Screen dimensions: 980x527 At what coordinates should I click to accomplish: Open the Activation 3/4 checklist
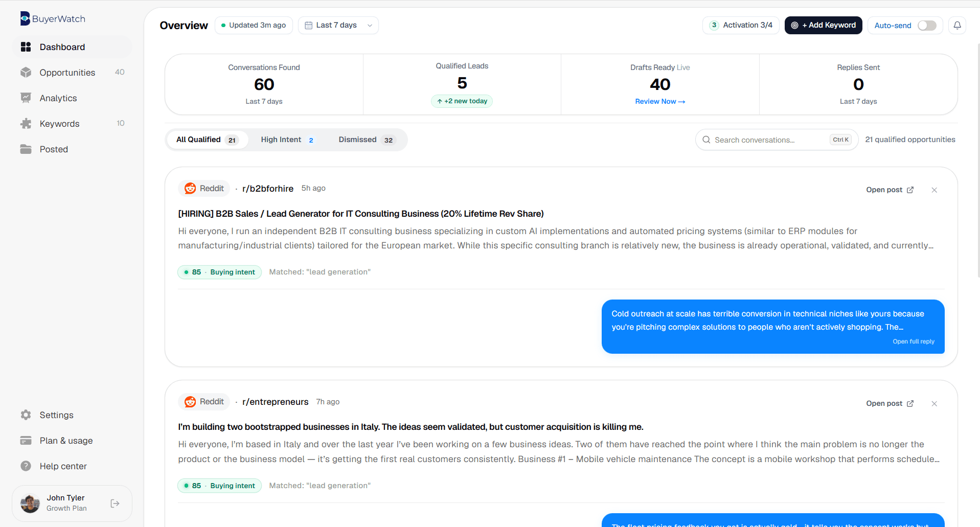click(741, 25)
